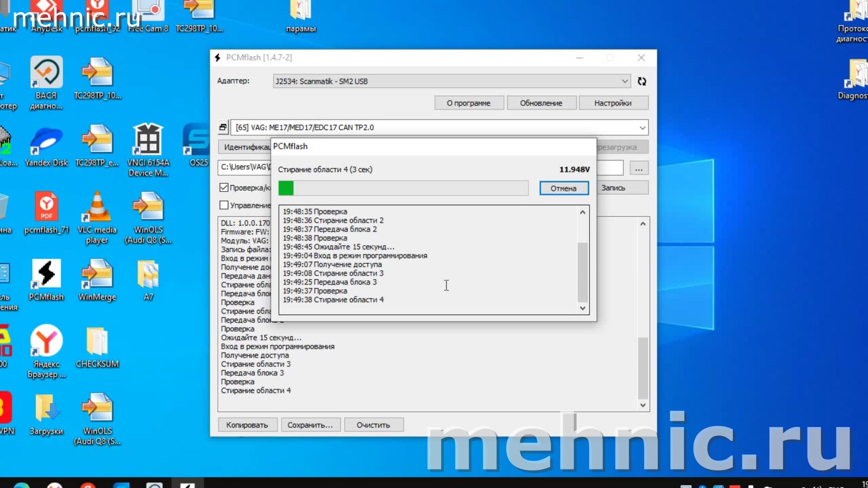The height and width of the screenshot is (488, 868).
Task: Select WinOLS shortcut beside VLC media player
Action: pos(148,218)
